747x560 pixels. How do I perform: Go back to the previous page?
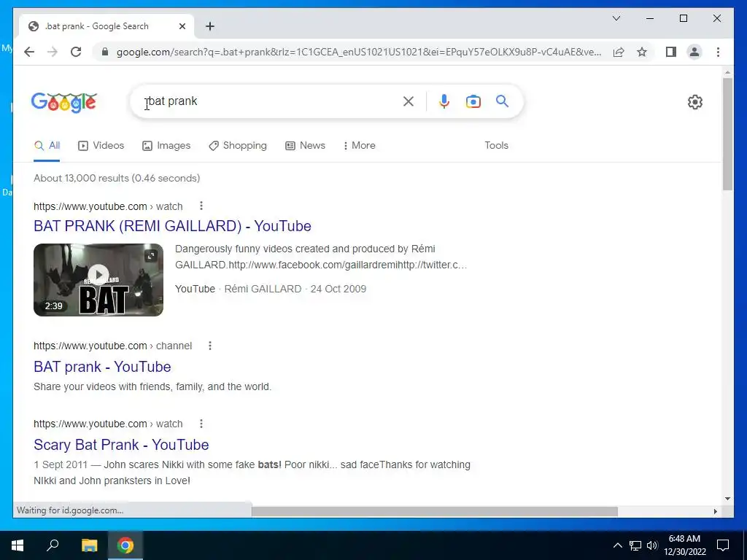(29, 52)
